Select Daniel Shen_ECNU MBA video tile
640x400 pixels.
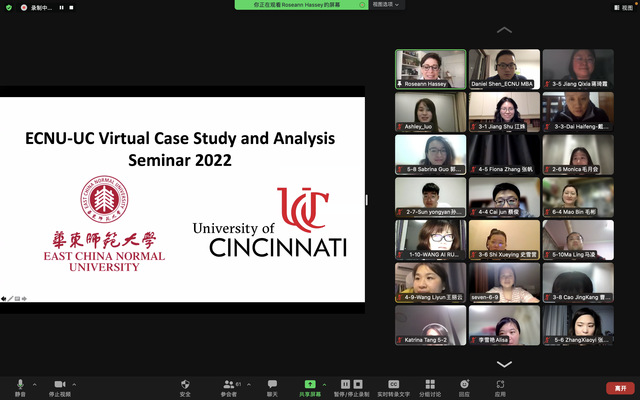pyautogui.click(x=504, y=69)
